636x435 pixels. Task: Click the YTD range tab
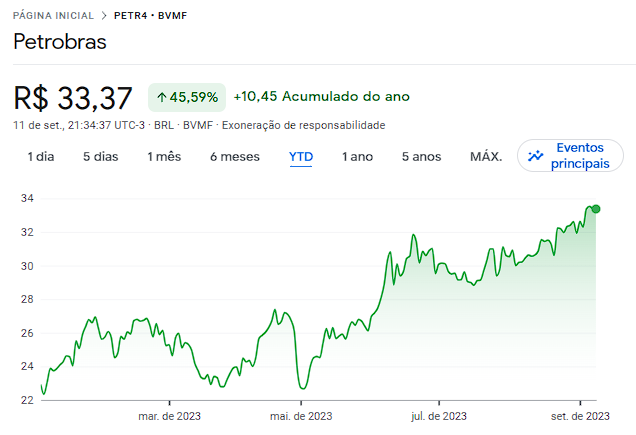click(x=300, y=157)
